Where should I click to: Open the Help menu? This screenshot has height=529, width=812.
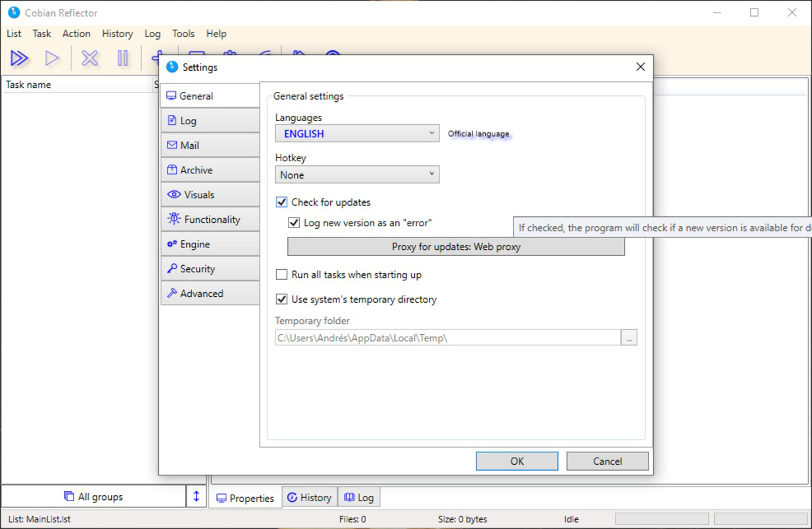pos(216,34)
